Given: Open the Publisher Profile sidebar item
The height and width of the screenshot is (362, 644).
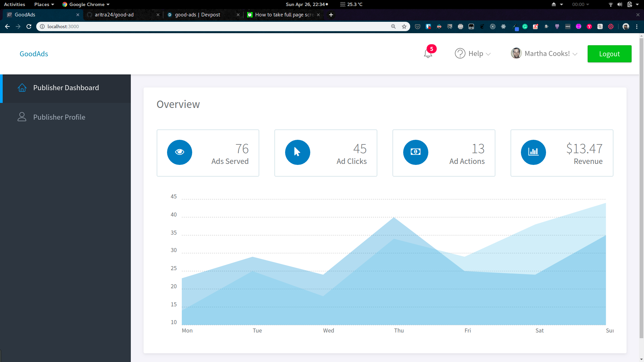Looking at the screenshot, I should (x=59, y=117).
